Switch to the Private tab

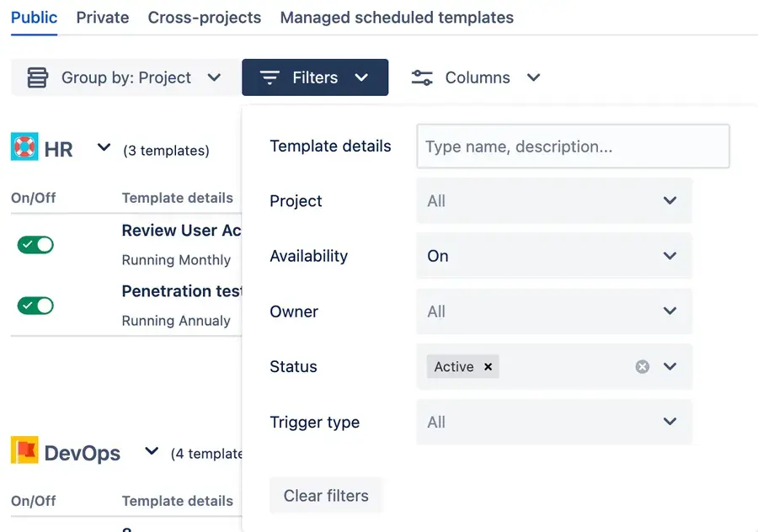tap(102, 17)
